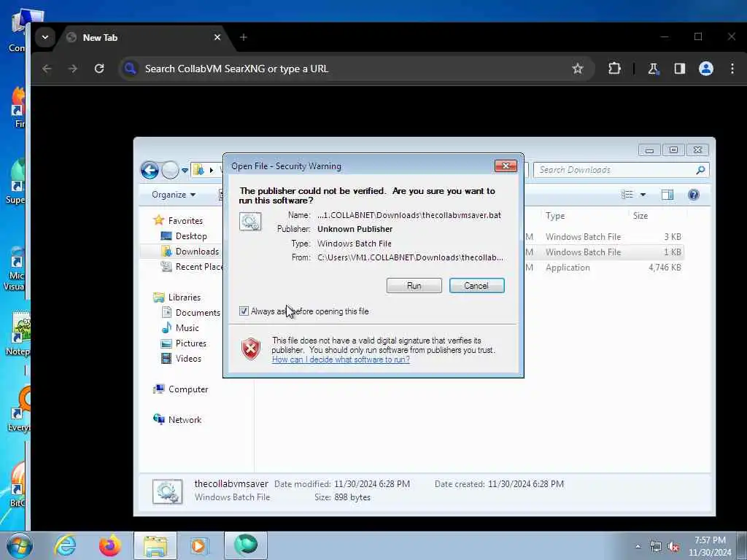Open the Documents library
This screenshot has width=747, height=560.
(197, 312)
